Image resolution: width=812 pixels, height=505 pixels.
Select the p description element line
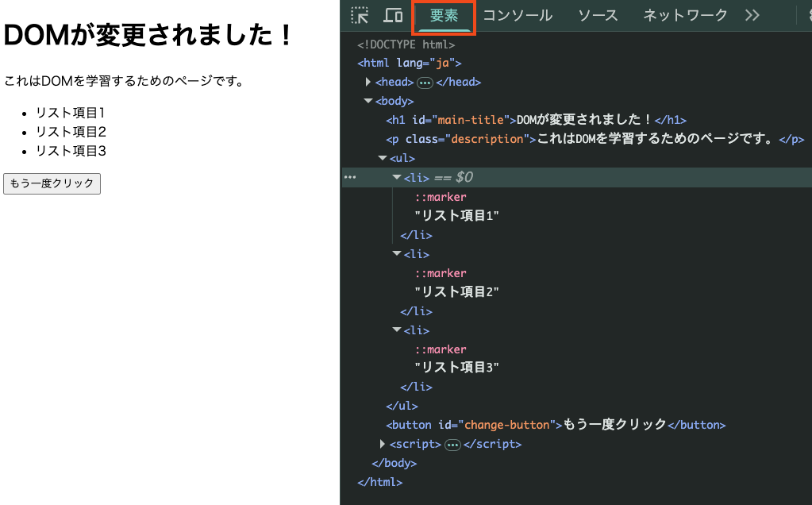point(594,139)
